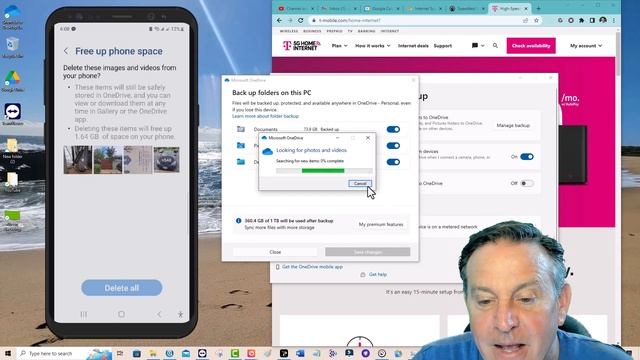Tap the Delete all button on the phone

(x=122, y=288)
